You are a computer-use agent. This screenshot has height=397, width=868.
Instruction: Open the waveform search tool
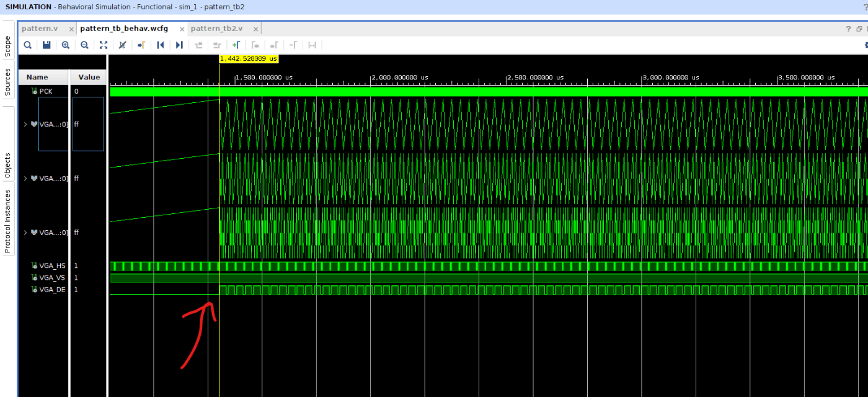[x=28, y=45]
